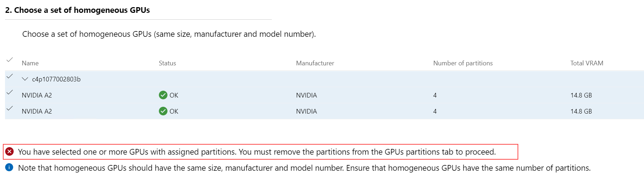This screenshot has height=175, width=644.
Task: Sort by the Name column header
Action: click(30, 63)
